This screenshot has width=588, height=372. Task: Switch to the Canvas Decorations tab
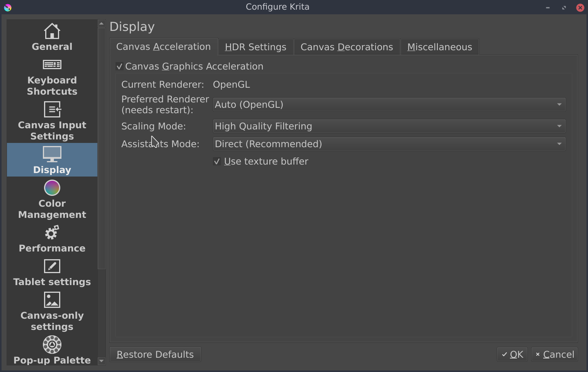[347, 47]
